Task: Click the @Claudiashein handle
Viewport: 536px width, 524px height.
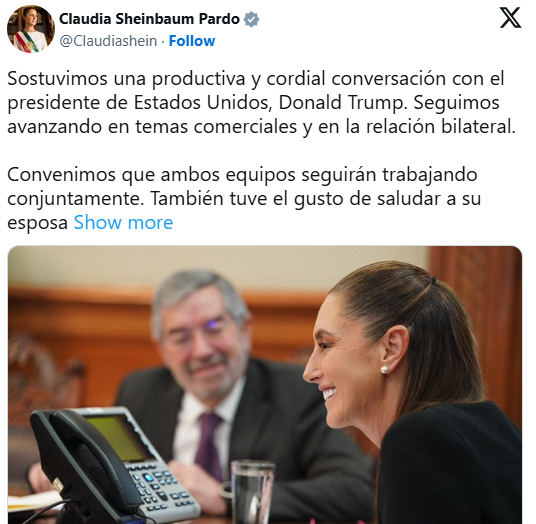Action: click(x=108, y=41)
